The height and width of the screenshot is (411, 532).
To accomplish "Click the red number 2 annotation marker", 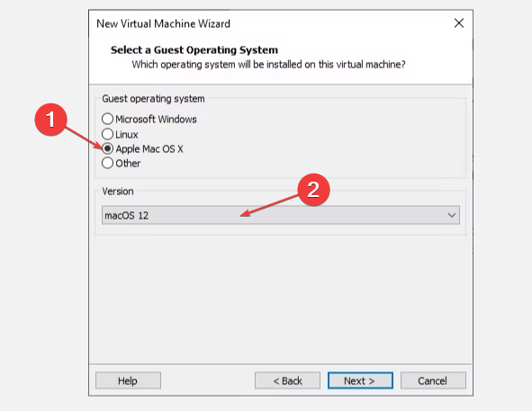I will (313, 189).
